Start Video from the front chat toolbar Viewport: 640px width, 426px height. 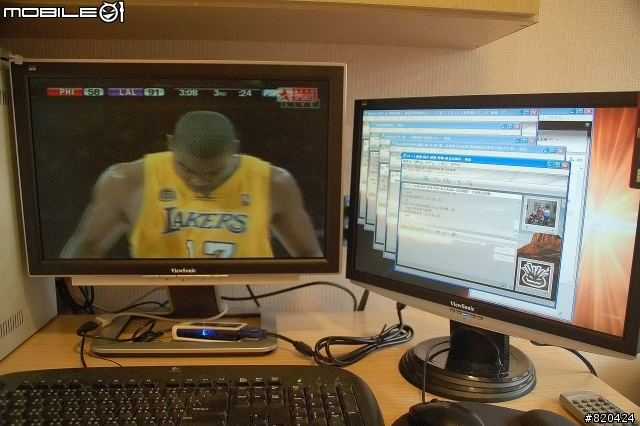click(x=426, y=179)
